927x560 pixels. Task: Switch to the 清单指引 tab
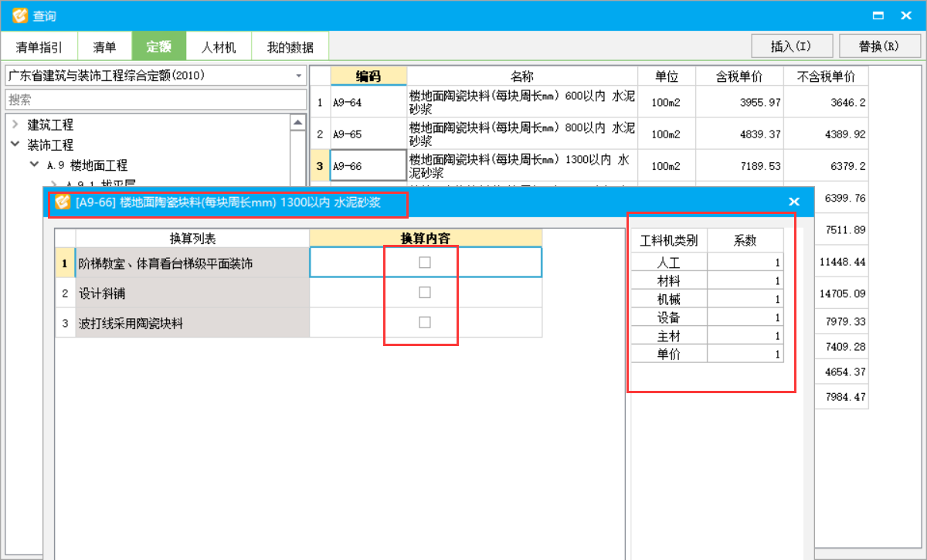(39, 47)
